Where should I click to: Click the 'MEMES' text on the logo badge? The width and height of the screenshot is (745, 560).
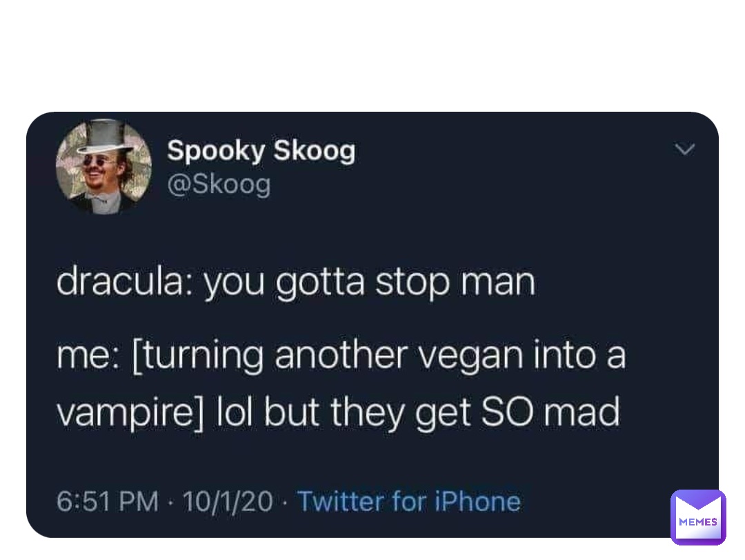[698, 521]
